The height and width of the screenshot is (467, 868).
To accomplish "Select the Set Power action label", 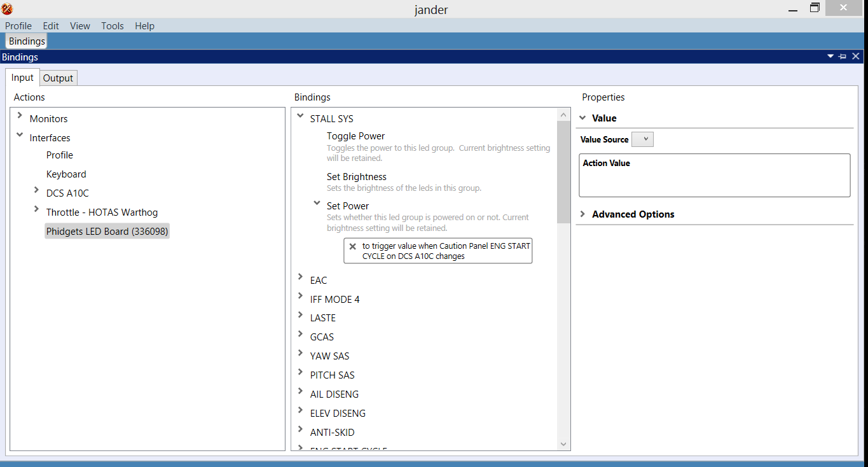I will [x=348, y=206].
